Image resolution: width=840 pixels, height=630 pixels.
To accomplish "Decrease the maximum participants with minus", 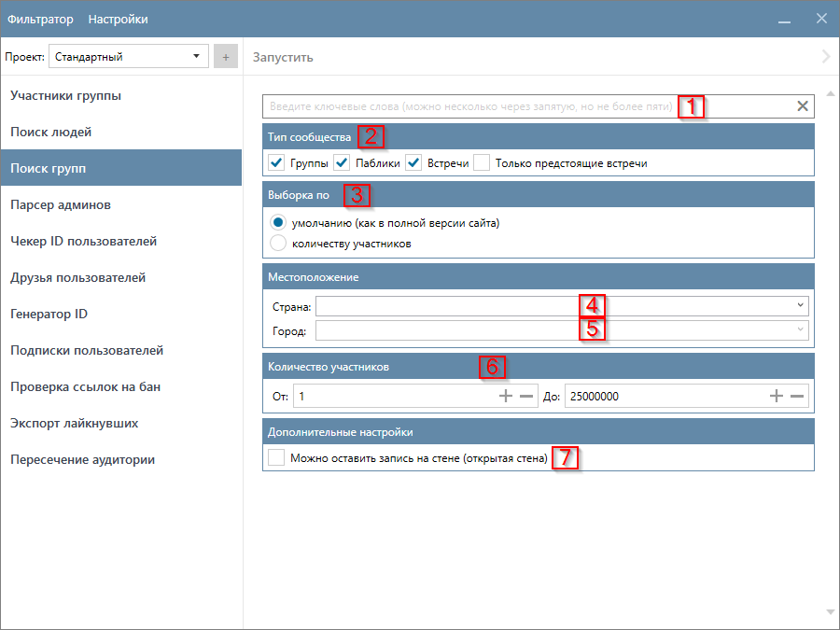I will (797, 397).
